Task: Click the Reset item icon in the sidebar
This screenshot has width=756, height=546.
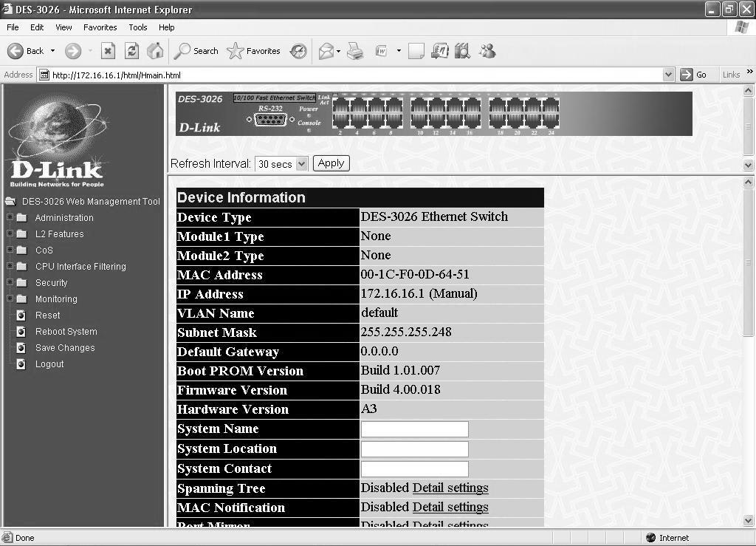Action: 21,315
